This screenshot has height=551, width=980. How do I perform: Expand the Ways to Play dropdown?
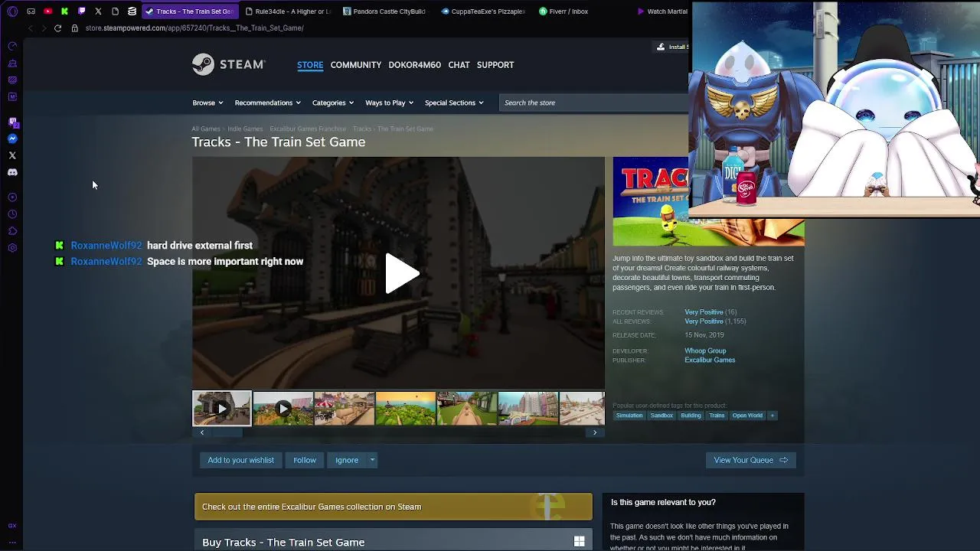(389, 103)
